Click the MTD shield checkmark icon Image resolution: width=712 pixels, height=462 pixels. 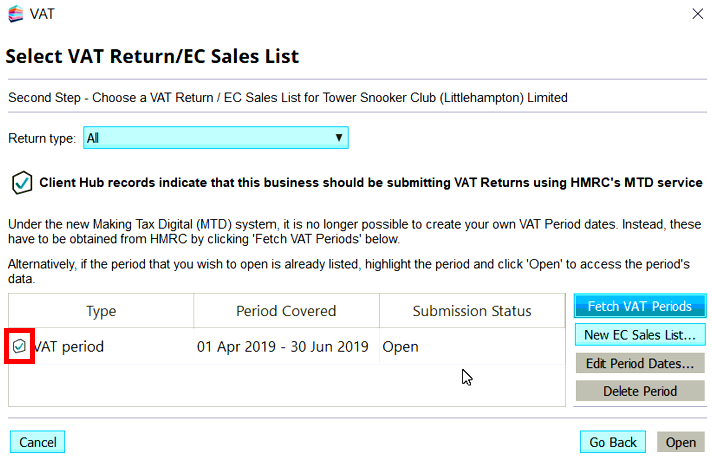pos(20,183)
